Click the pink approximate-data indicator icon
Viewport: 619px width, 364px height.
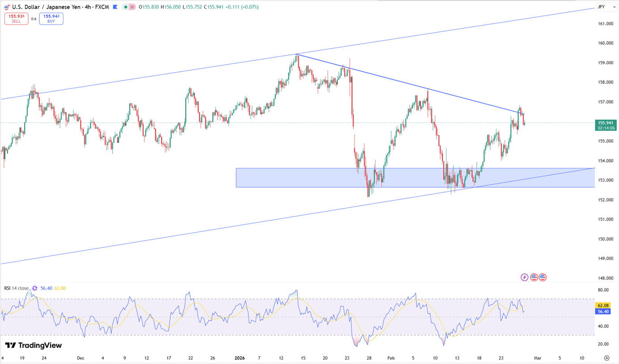tap(132, 7)
